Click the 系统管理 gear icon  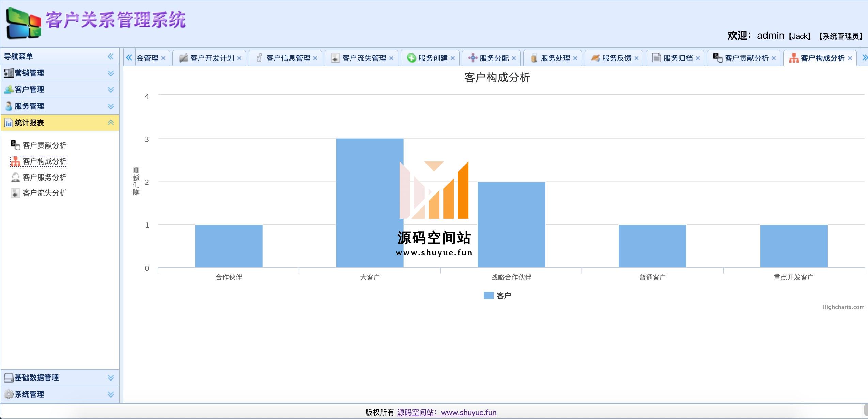tap(9, 394)
